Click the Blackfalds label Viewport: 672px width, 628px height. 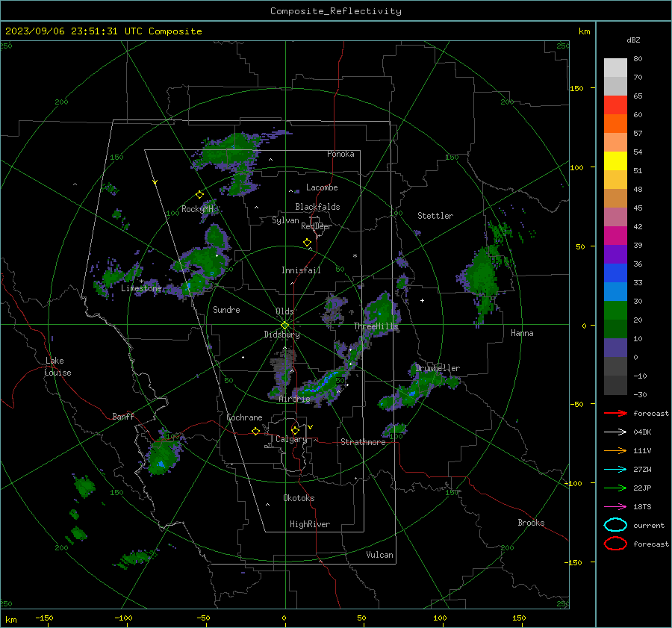[317, 207]
